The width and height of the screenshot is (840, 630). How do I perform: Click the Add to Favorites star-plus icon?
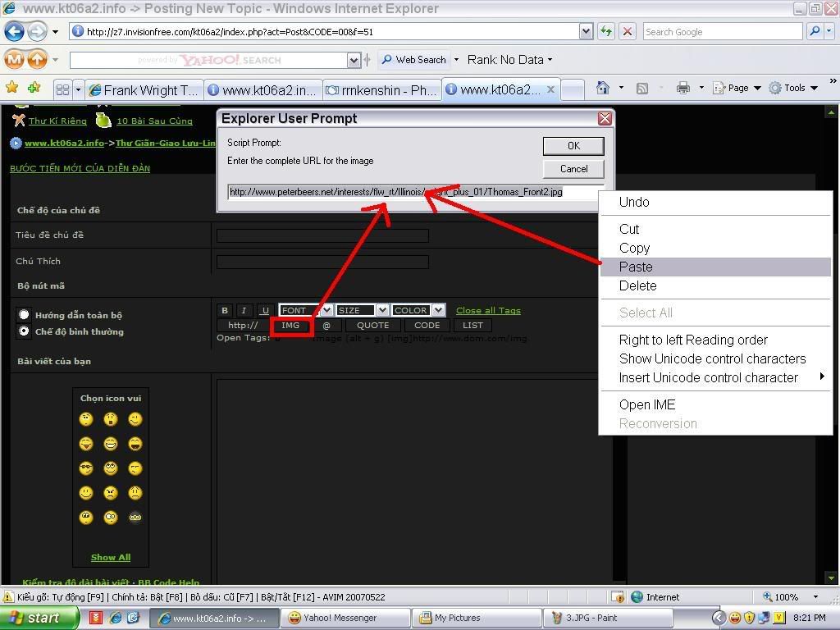[x=34, y=87]
